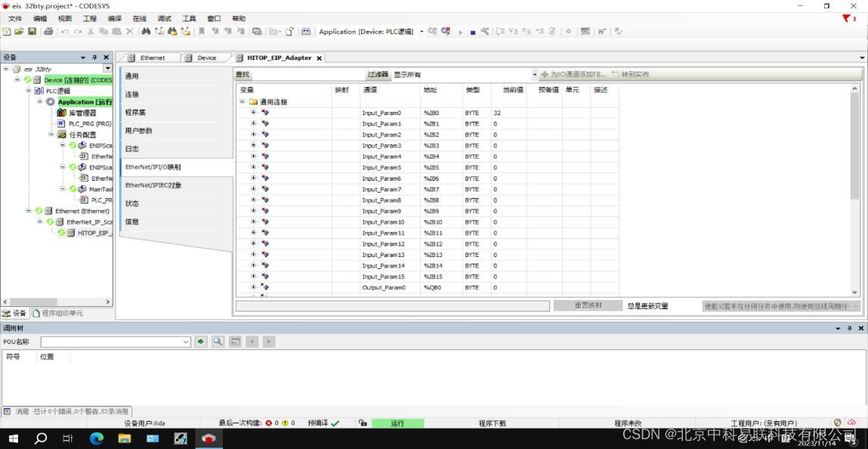Save the project with the floppy disk icon

32,32
